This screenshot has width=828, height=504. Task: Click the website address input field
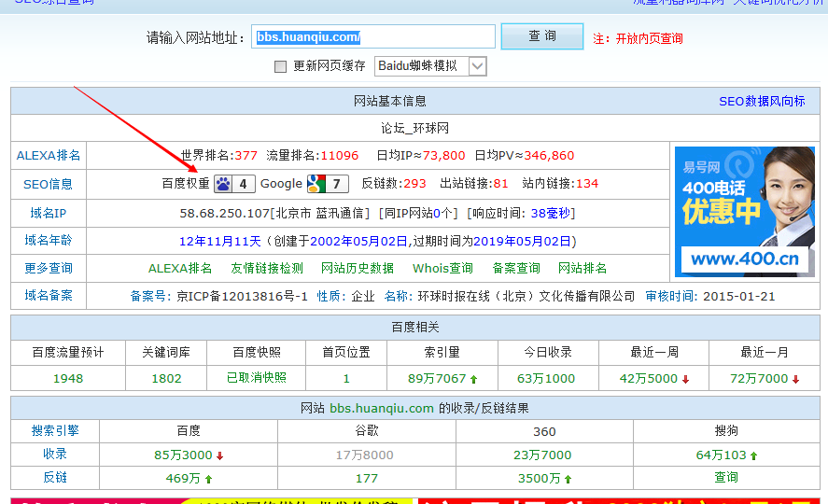[x=373, y=37]
